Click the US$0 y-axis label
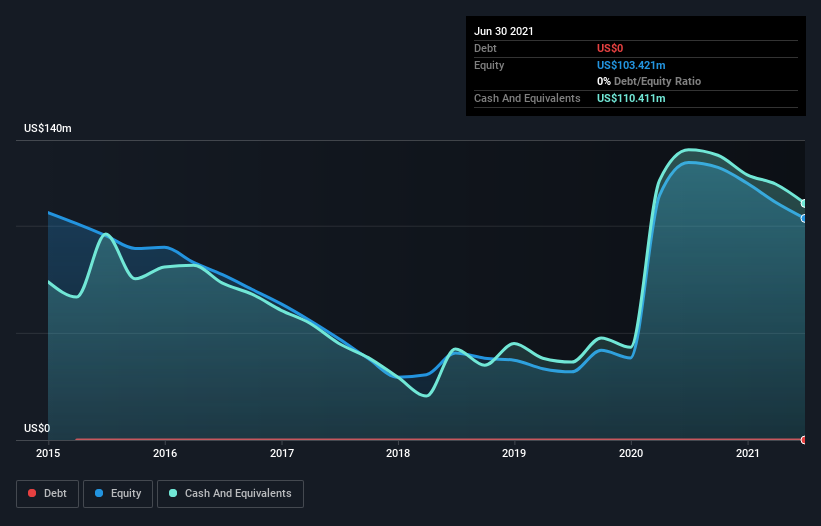This screenshot has height=526, width=821. coord(37,428)
